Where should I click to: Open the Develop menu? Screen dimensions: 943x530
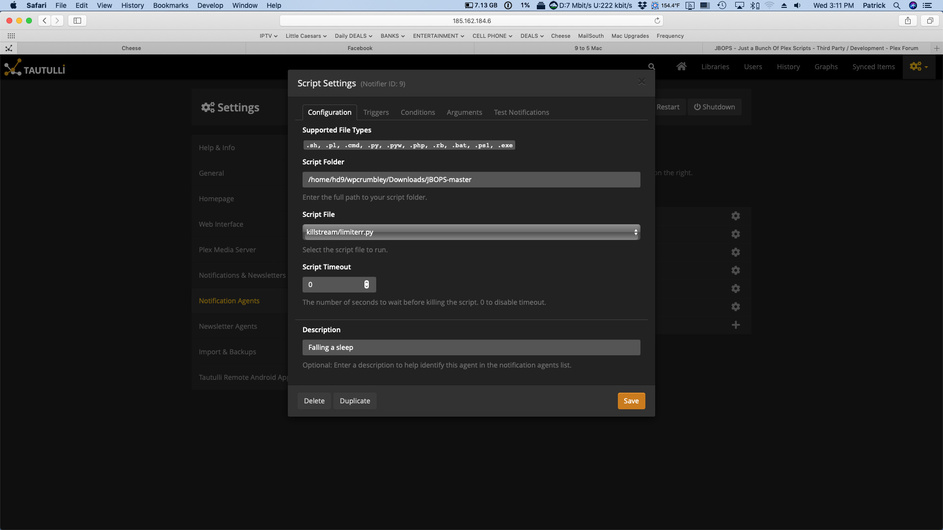click(x=210, y=5)
